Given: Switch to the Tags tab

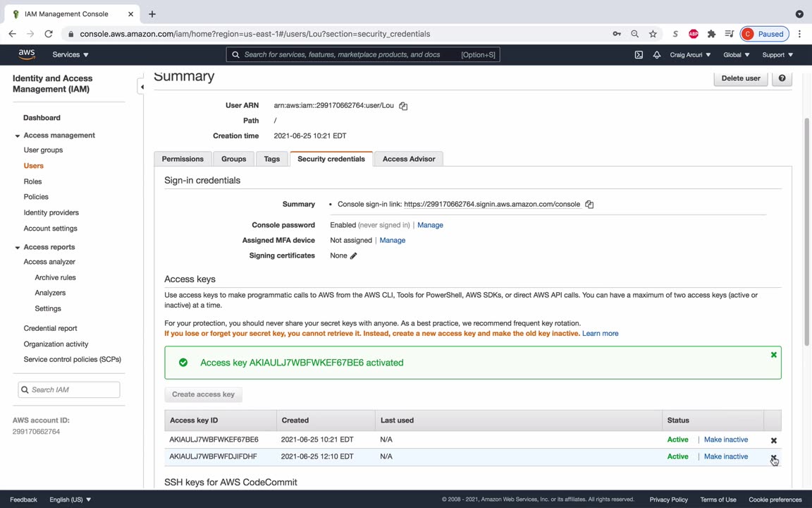Looking at the screenshot, I should pos(272,159).
